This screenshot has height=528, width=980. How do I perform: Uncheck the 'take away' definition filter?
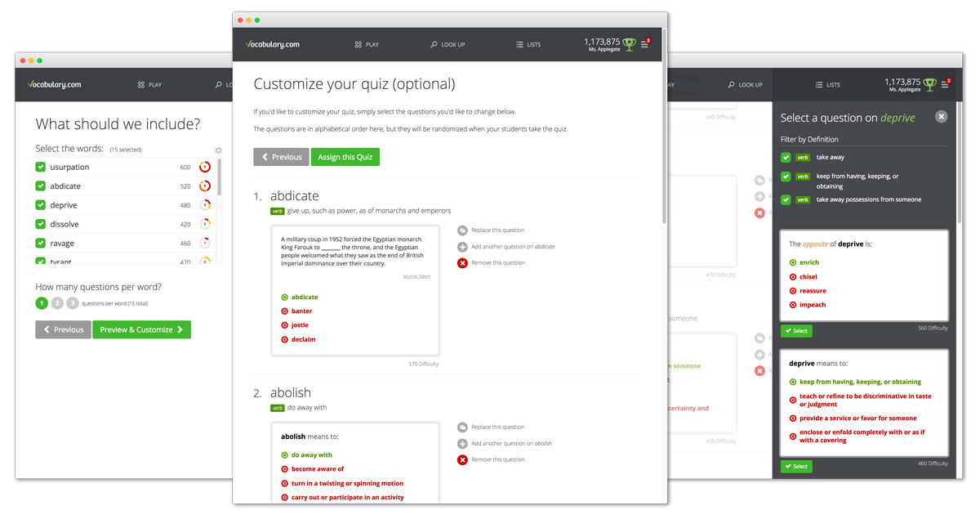coord(786,157)
